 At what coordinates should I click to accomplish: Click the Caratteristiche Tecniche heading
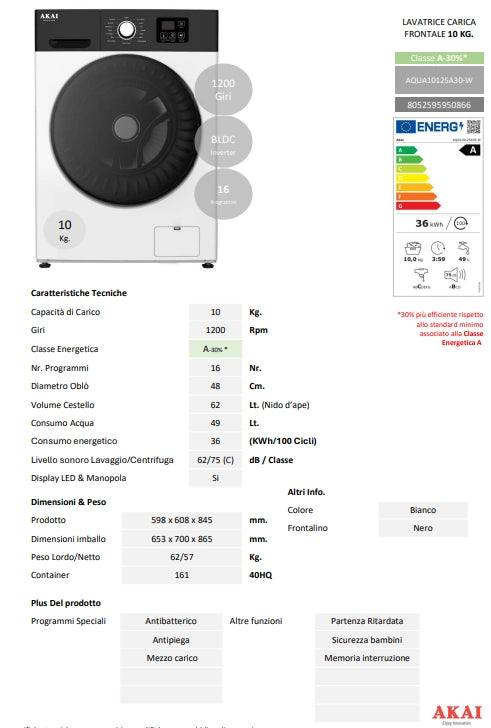click(79, 293)
